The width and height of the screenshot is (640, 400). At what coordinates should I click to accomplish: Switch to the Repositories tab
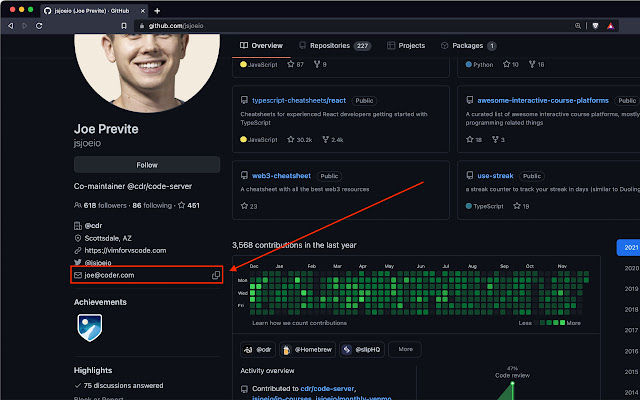[335, 46]
